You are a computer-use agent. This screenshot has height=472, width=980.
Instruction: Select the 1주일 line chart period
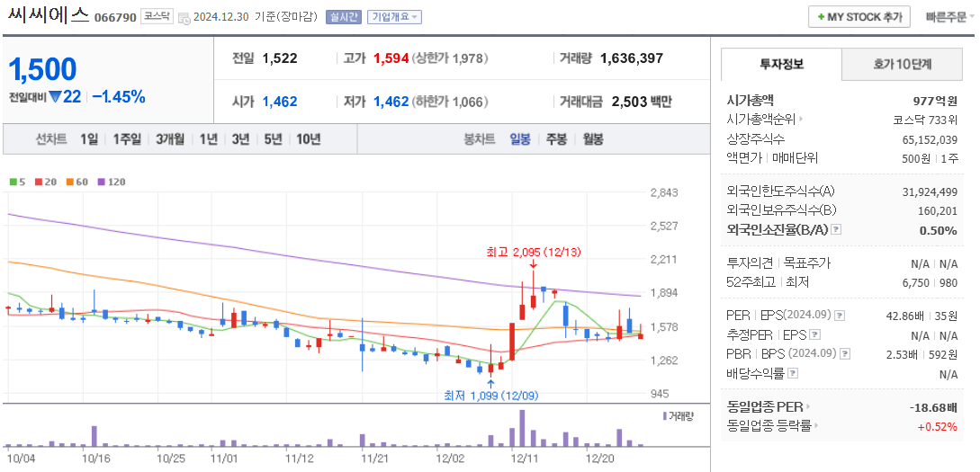[128, 139]
